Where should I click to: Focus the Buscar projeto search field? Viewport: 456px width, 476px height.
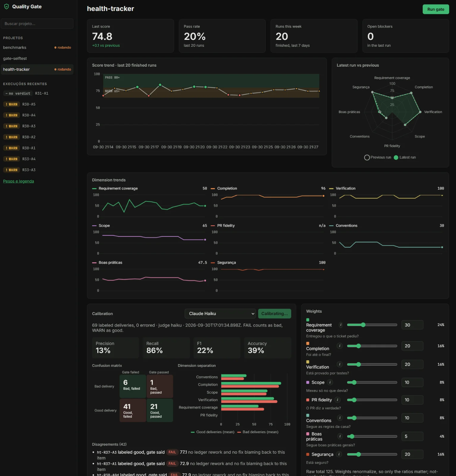37,24
